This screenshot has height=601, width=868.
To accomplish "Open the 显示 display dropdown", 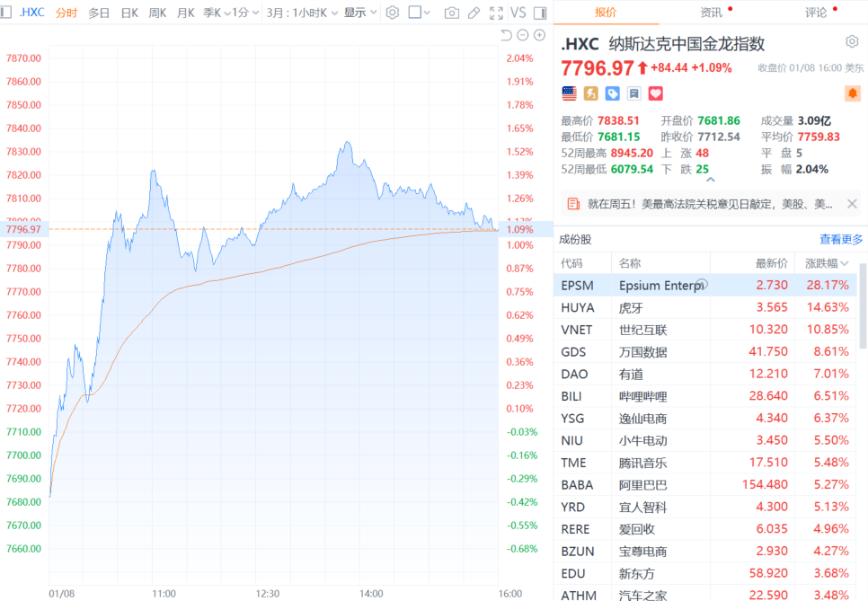I will 359,13.
